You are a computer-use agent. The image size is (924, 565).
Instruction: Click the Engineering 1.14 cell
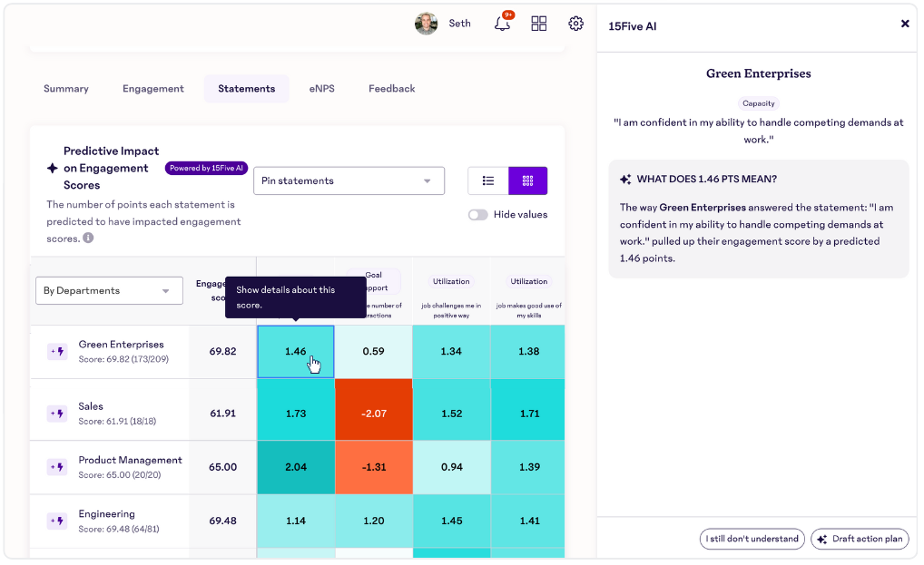(296, 521)
